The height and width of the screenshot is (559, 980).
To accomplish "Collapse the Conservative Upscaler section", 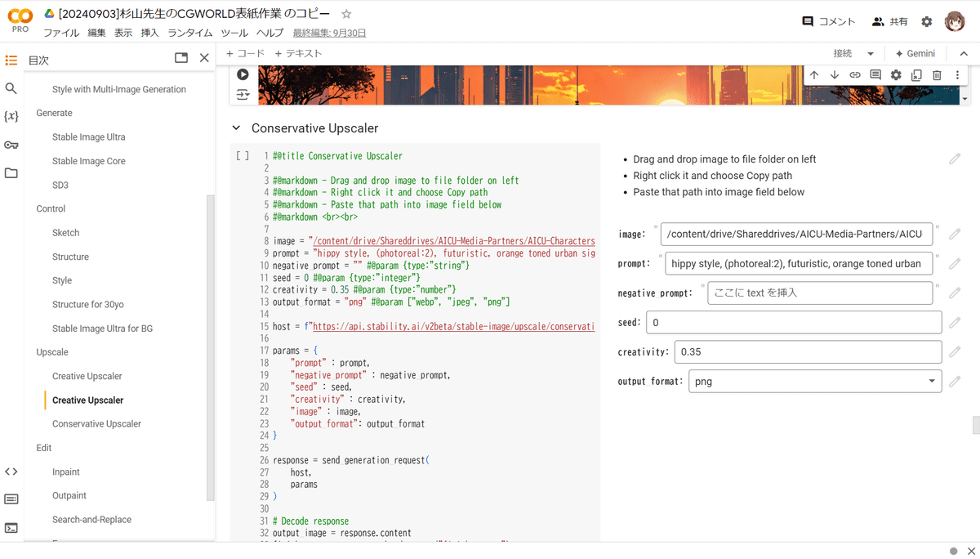I will pyautogui.click(x=237, y=128).
